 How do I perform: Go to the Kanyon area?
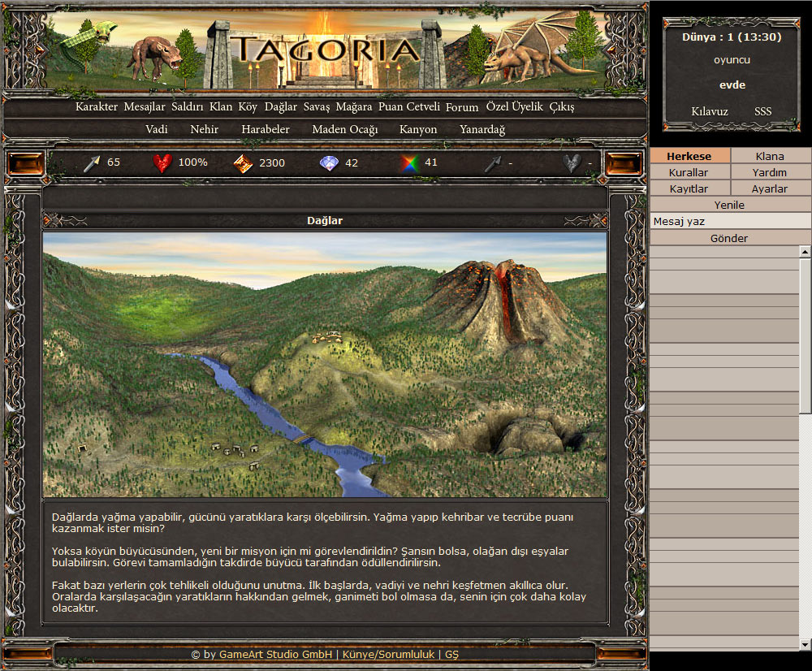click(x=418, y=129)
